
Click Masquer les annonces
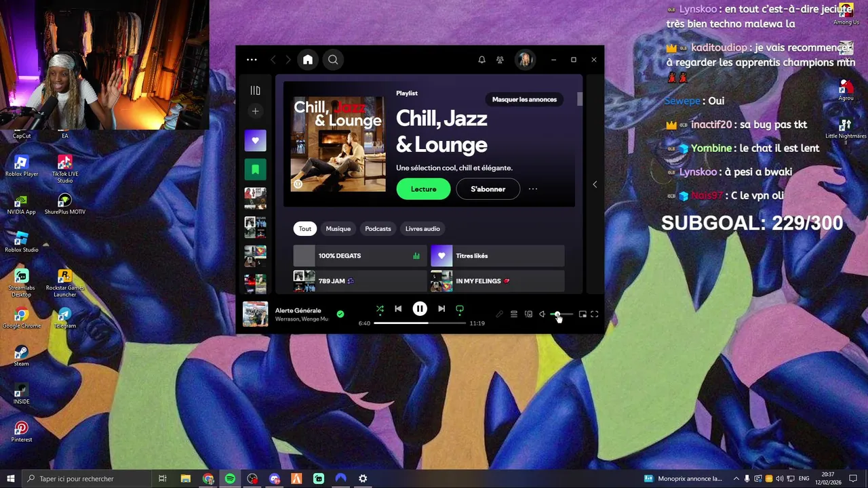click(524, 100)
